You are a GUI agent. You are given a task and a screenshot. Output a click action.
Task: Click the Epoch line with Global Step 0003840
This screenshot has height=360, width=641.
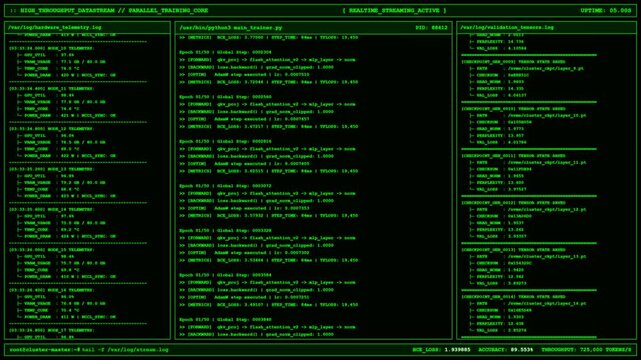pos(225,320)
